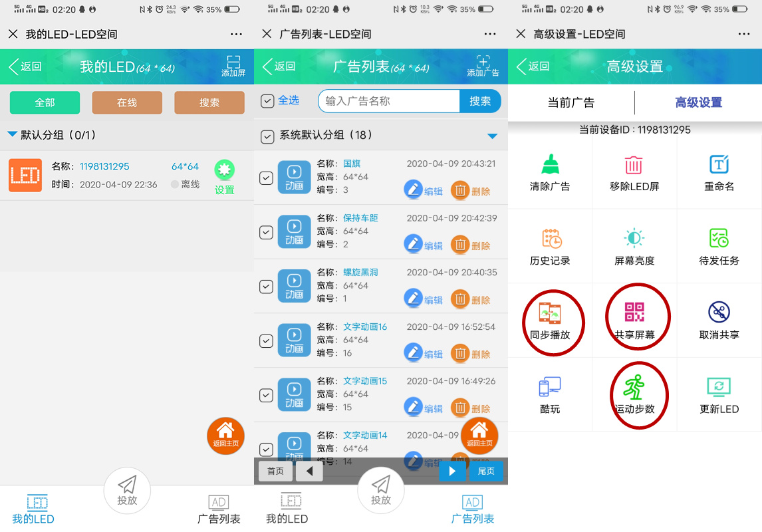Open the 清除广告 clear ads tool
This screenshot has height=532, width=762.
click(x=550, y=172)
